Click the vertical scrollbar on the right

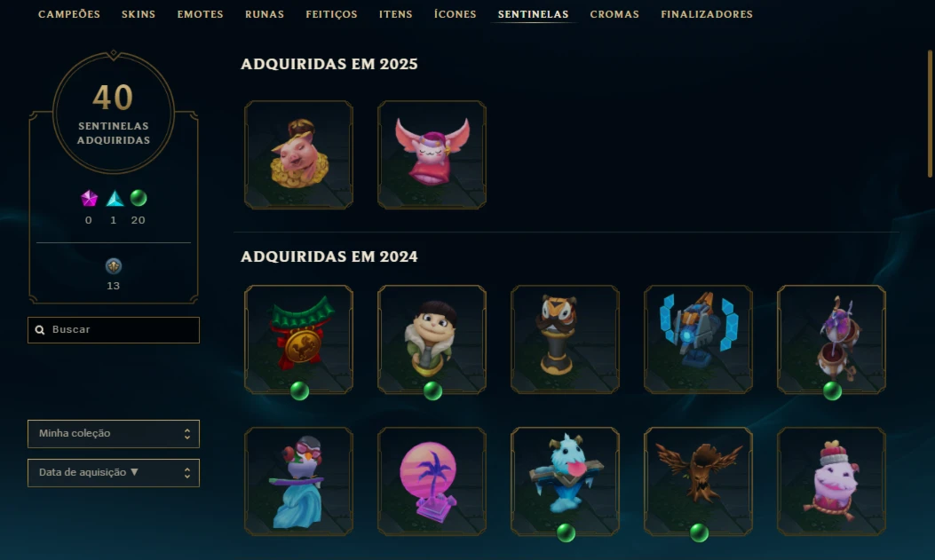[930, 114]
